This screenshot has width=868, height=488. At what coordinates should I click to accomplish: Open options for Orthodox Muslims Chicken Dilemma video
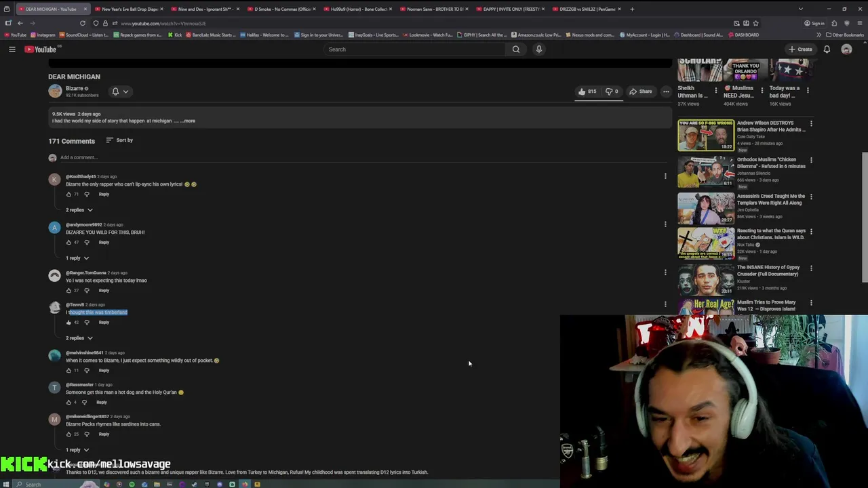coord(811,160)
